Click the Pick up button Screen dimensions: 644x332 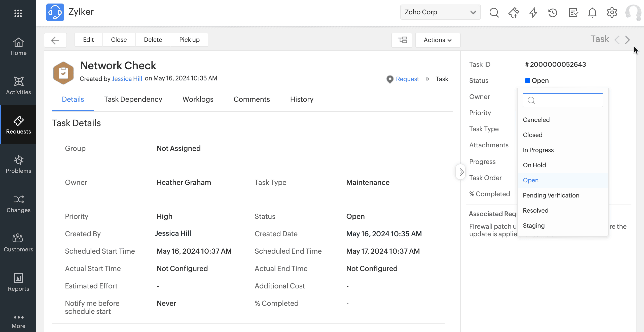point(189,40)
